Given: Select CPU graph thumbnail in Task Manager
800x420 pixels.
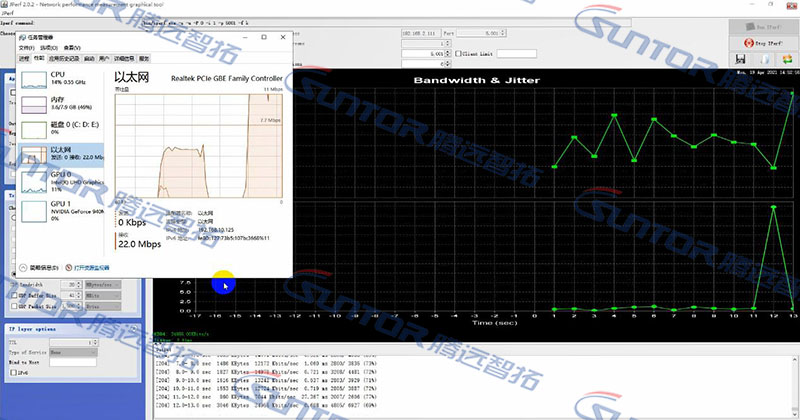Looking at the screenshot, I should click(34, 79).
